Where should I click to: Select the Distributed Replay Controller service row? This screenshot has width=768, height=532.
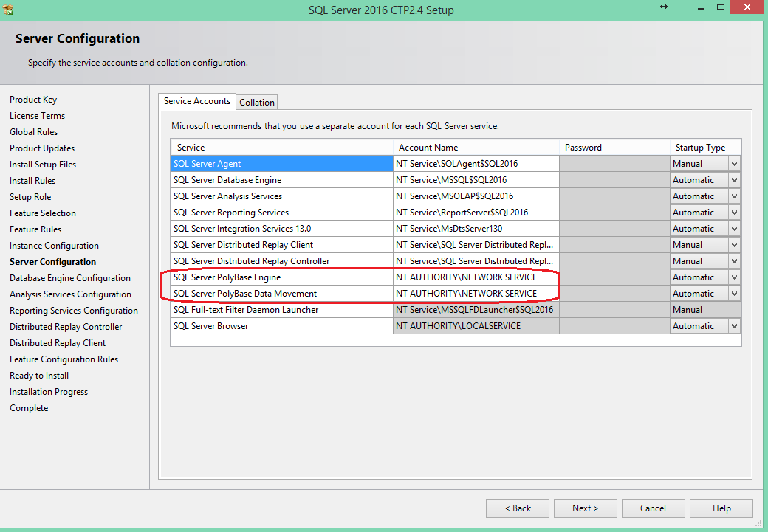282,261
